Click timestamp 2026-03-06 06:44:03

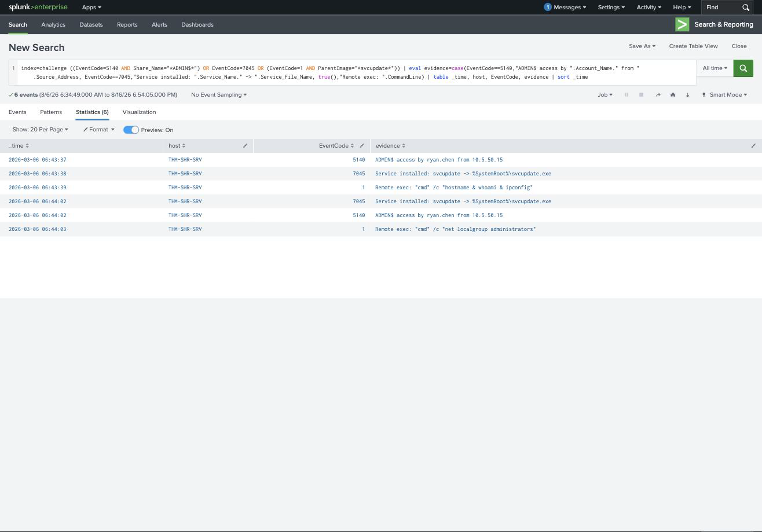tap(38, 229)
